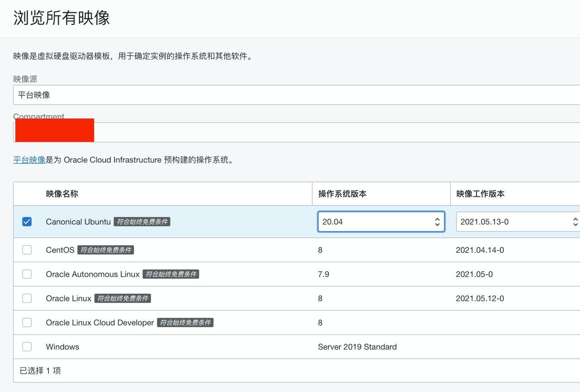Screen dimensions: 580x392
Task: Click the 符合始终免费条件 badge beside CentOS
Action: (x=106, y=250)
